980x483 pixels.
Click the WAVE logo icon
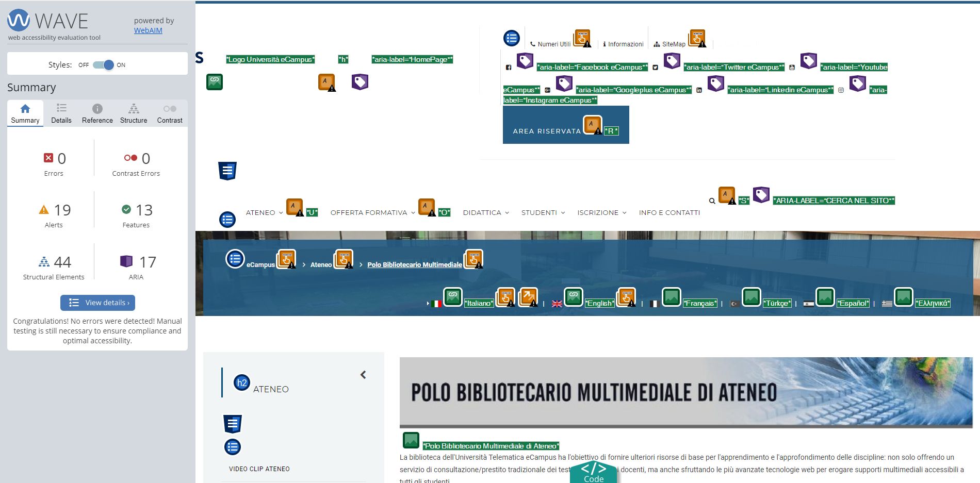(x=19, y=21)
